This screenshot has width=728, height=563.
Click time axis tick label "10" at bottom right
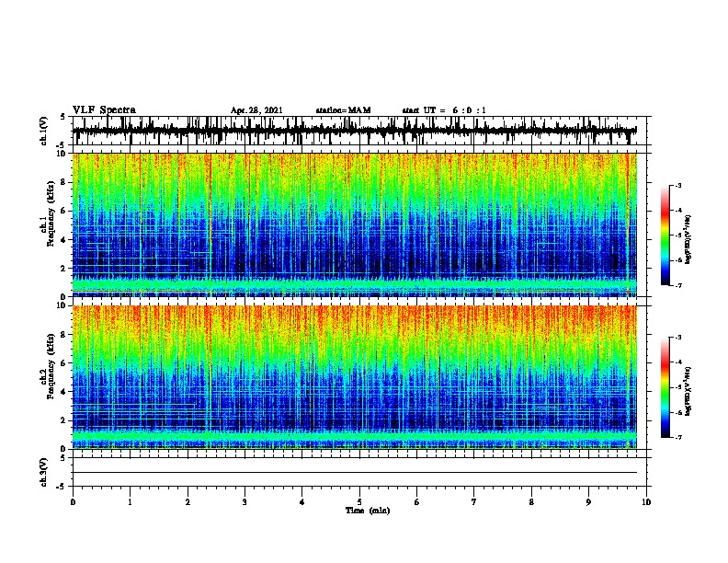point(646,502)
